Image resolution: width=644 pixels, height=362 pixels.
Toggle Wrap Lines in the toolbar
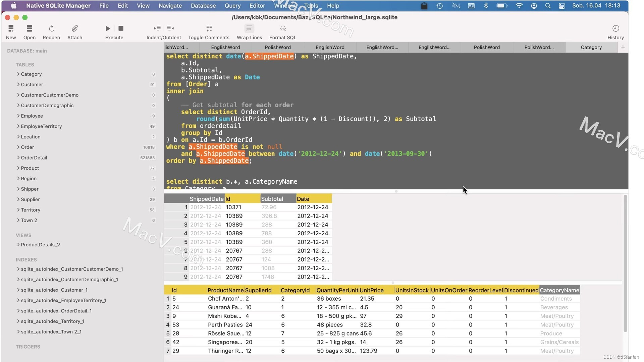pyautogui.click(x=249, y=28)
